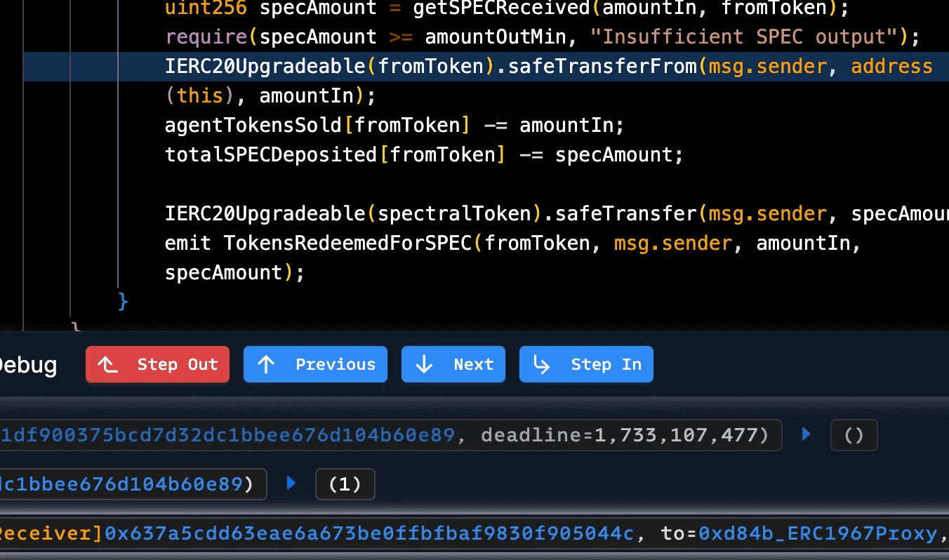Click the Next down-arrow icon

(423, 365)
